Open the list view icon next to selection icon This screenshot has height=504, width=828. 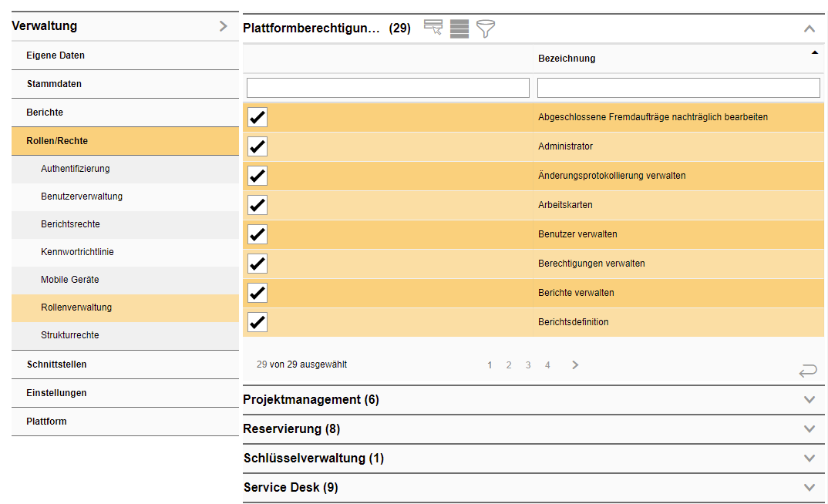click(459, 28)
